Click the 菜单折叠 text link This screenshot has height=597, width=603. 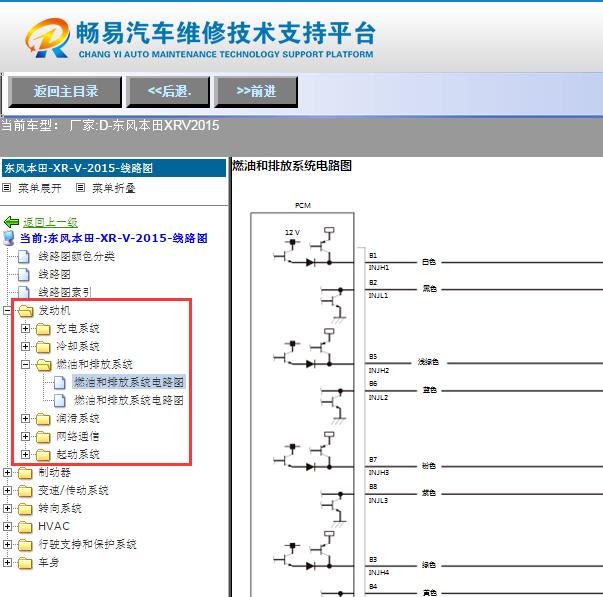(113, 188)
